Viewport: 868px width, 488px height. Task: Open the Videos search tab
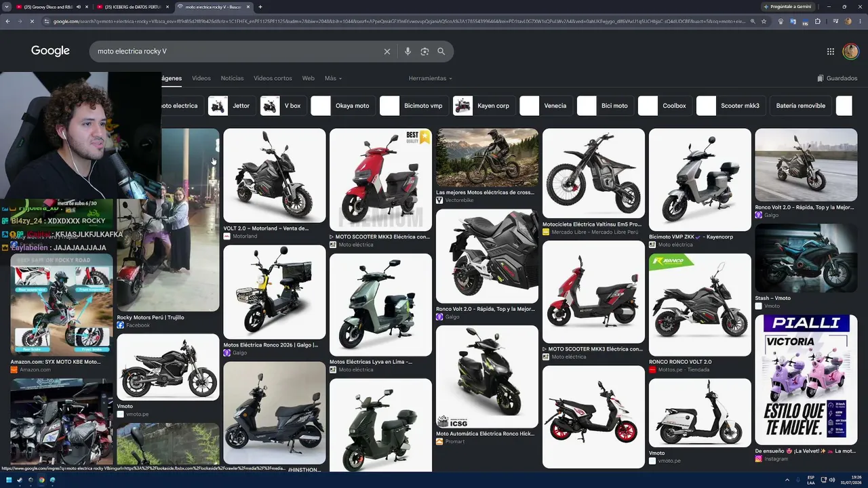click(201, 78)
